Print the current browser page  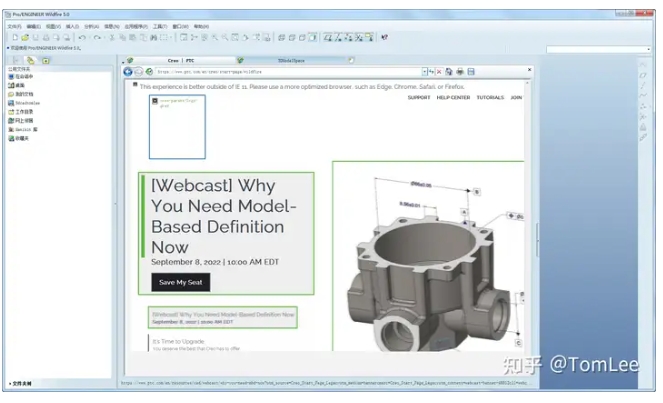[x=458, y=72]
